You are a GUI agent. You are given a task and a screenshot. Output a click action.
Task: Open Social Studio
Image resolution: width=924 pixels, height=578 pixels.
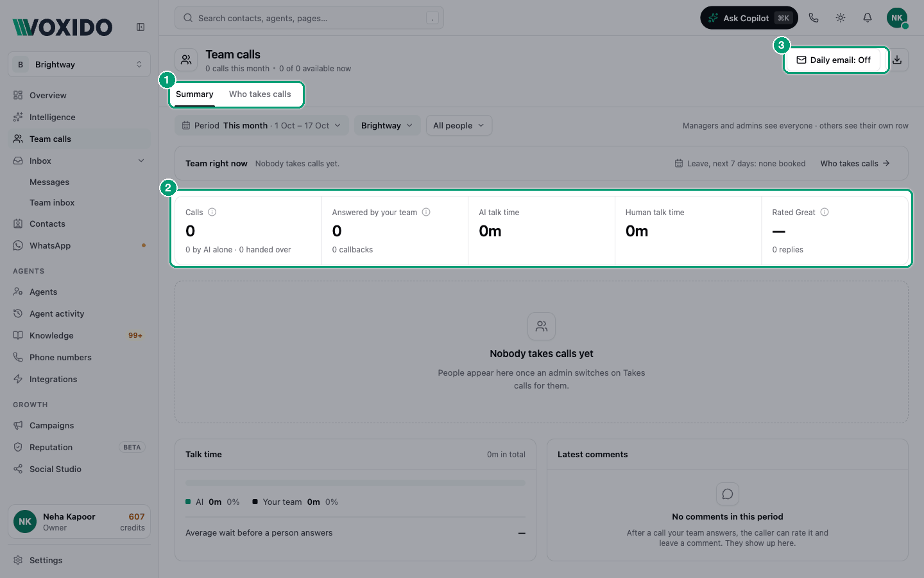coord(80,469)
